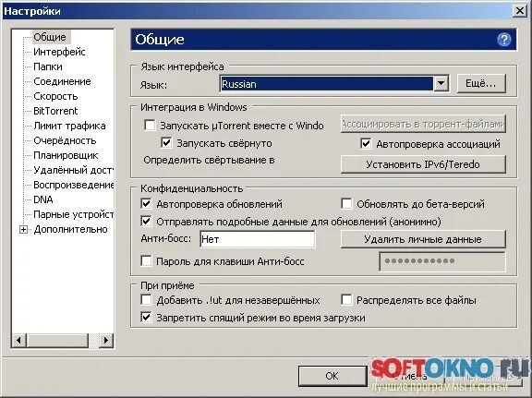Screen dimensions: 532x398
Task: Click the Анти-босс hotkey field
Action: (x=258, y=239)
